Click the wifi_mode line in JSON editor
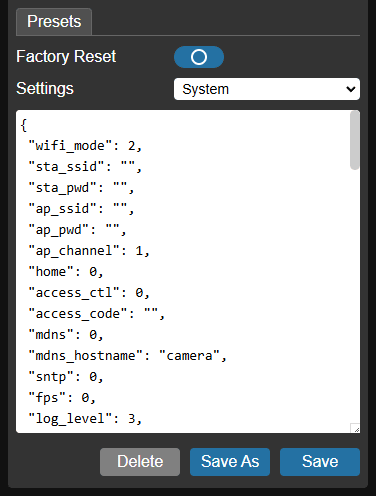 (85, 146)
